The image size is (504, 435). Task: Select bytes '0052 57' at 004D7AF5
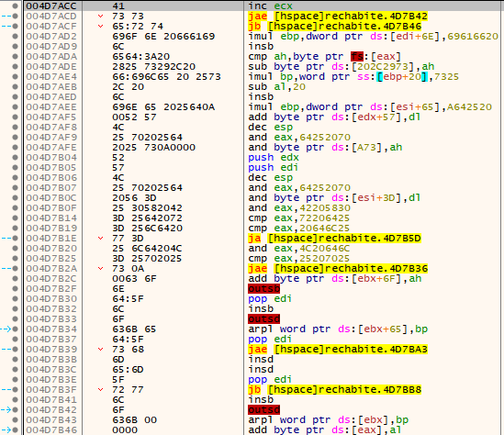point(134,117)
